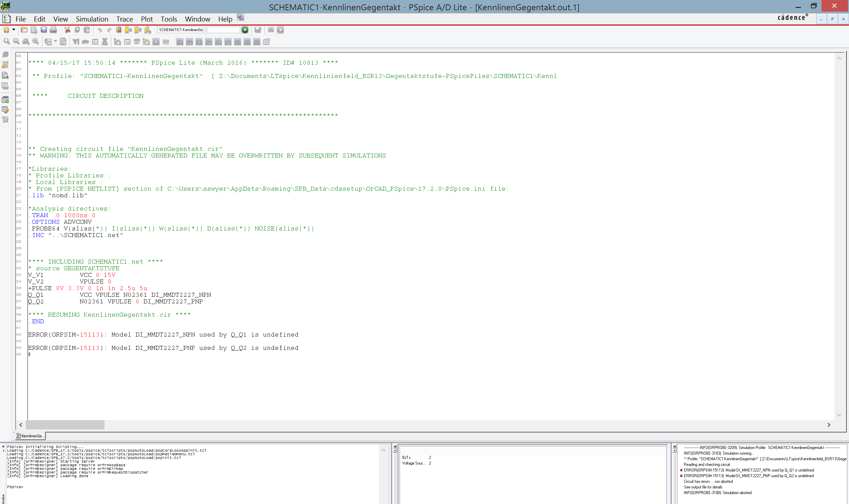Image resolution: width=849 pixels, height=504 pixels.
Task: Jump to the previous bookmark icon
Action: (138, 30)
